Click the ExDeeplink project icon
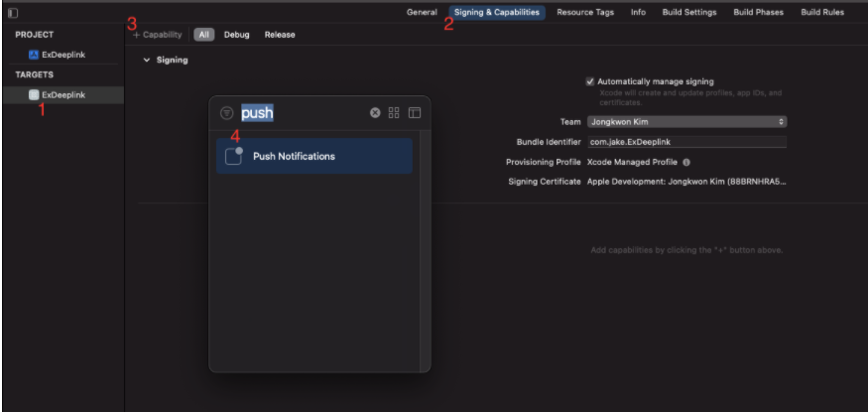Image resolution: width=868 pixels, height=412 pixels. tap(33, 55)
